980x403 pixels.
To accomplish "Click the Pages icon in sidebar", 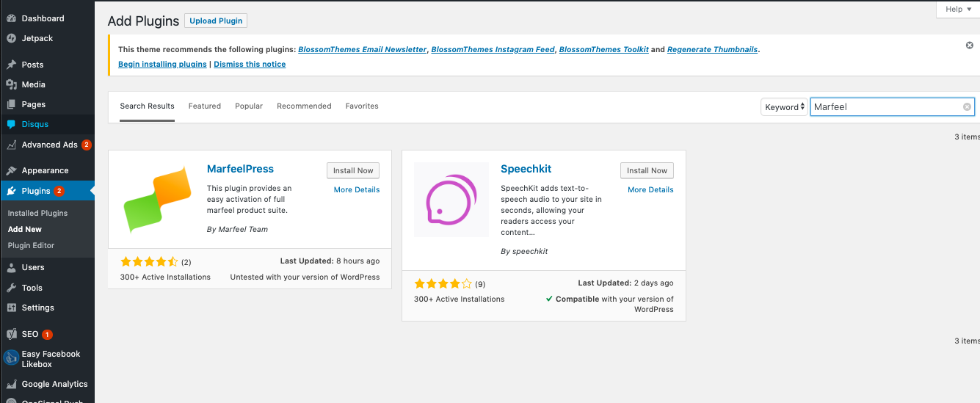I will click(x=11, y=104).
